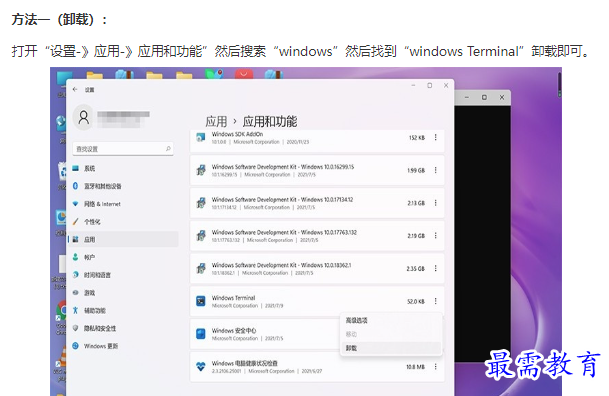Click the Windows 安全中心 app icon

click(x=201, y=334)
